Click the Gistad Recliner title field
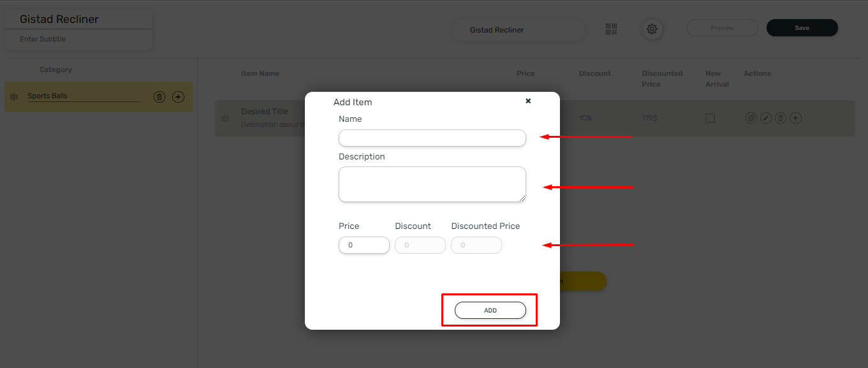This screenshot has width=868, height=368. pos(78,18)
